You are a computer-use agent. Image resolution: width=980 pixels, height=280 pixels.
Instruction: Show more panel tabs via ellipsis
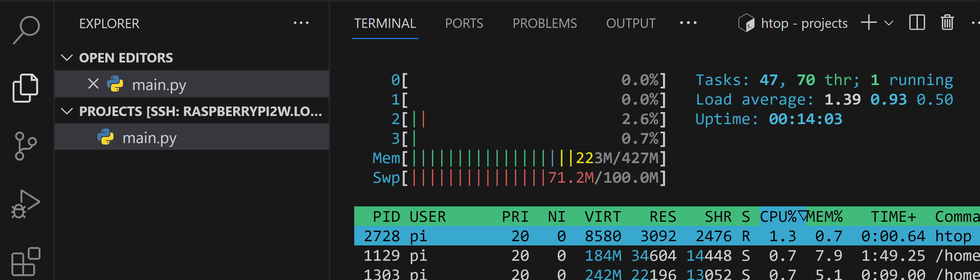pyautogui.click(x=688, y=23)
